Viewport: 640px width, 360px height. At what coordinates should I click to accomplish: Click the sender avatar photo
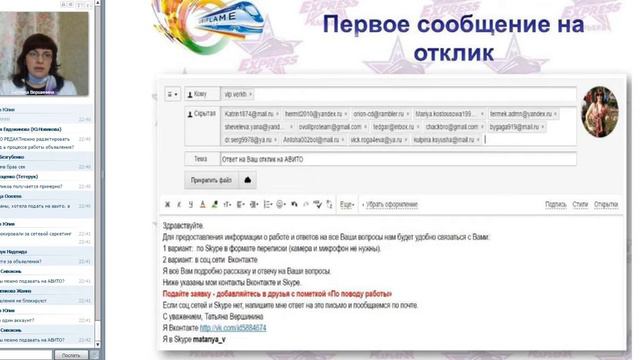pyautogui.click(x=600, y=111)
